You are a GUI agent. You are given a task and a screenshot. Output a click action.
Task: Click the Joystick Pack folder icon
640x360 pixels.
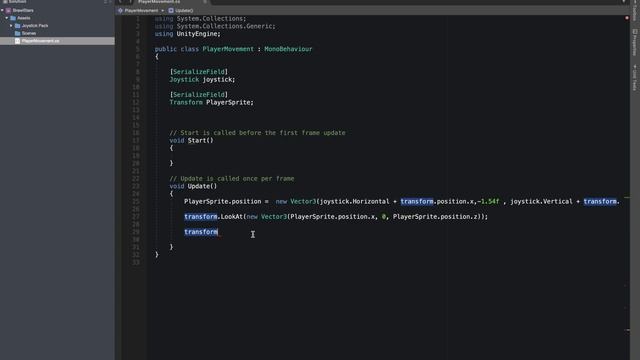[18, 26]
